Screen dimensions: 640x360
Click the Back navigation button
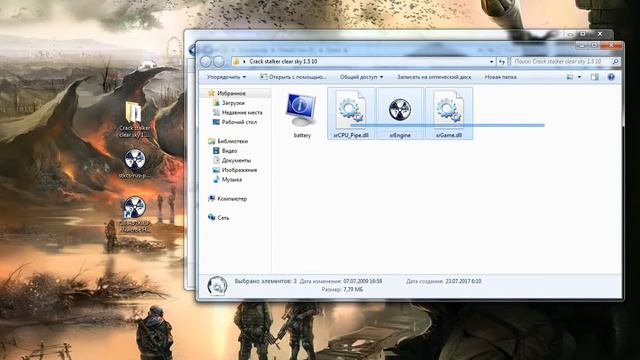click(206, 61)
